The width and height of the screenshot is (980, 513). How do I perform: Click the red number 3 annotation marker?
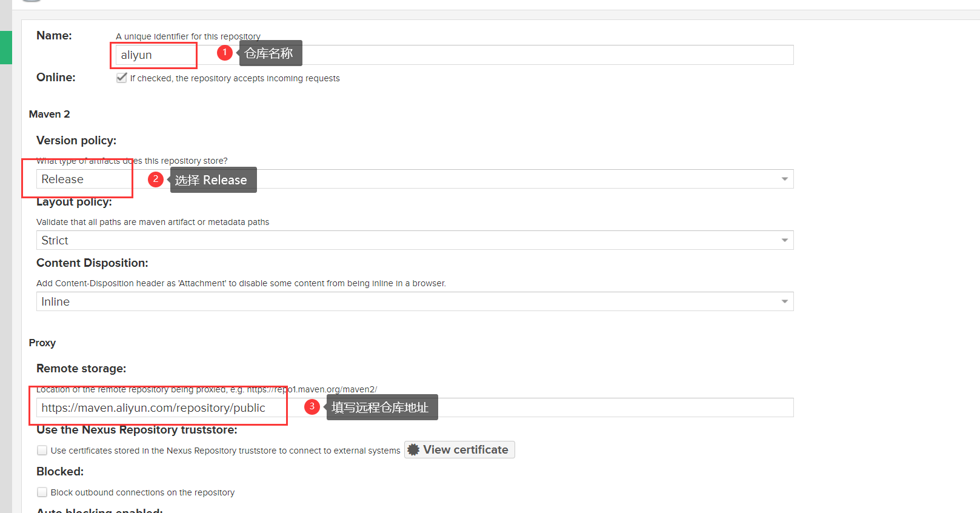(x=312, y=407)
